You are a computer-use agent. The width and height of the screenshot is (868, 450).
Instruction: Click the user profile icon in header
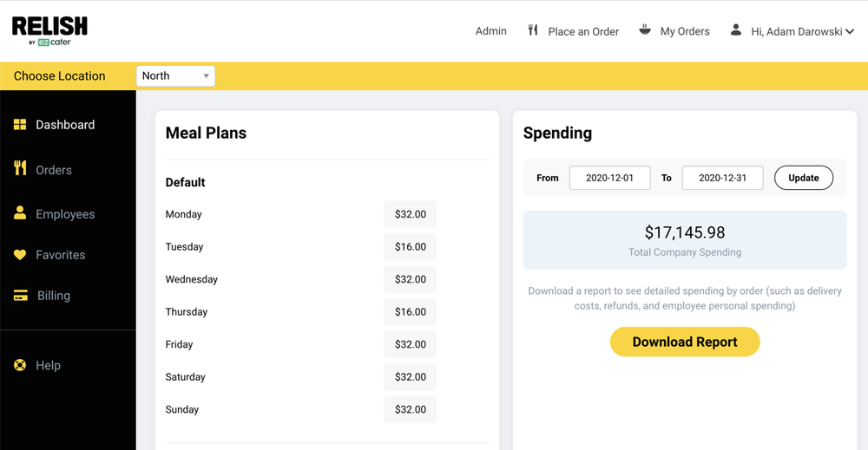click(x=736, y=29)
